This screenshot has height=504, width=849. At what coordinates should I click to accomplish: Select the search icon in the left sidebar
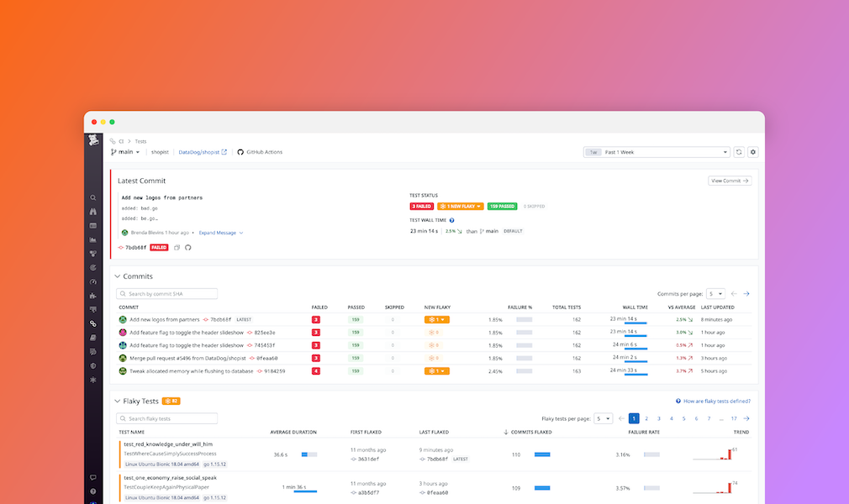click(x=93, y=197)
